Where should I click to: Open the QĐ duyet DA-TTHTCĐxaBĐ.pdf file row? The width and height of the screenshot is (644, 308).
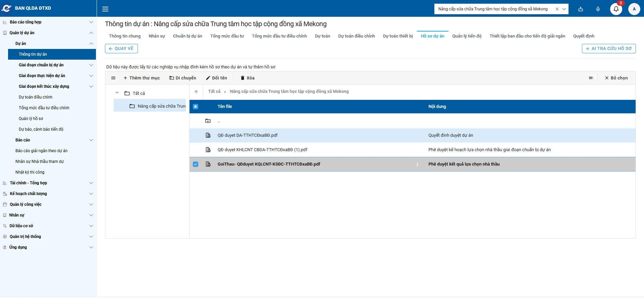[248, 135]
